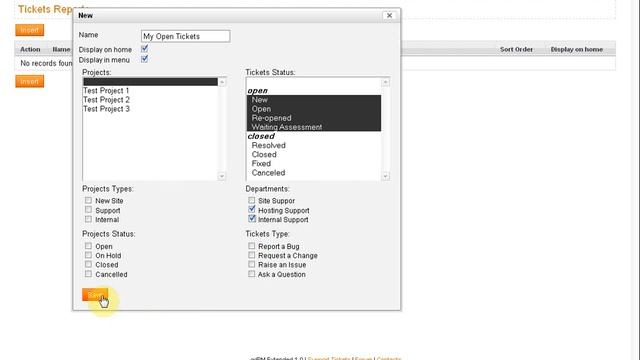Viewport: 640px width, 360px height.
Task: Edit the Name field 'My Open Tickets'
Action: click(185, 36)
